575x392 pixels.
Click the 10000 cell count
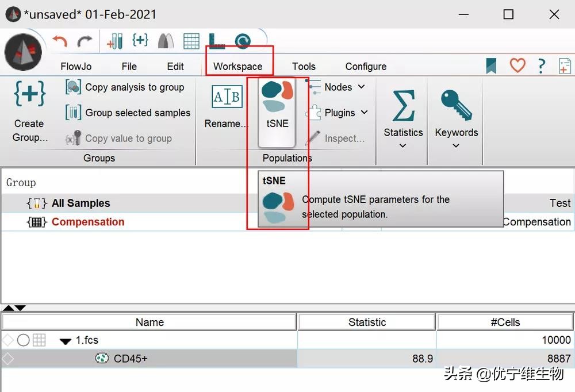point(556,340)
